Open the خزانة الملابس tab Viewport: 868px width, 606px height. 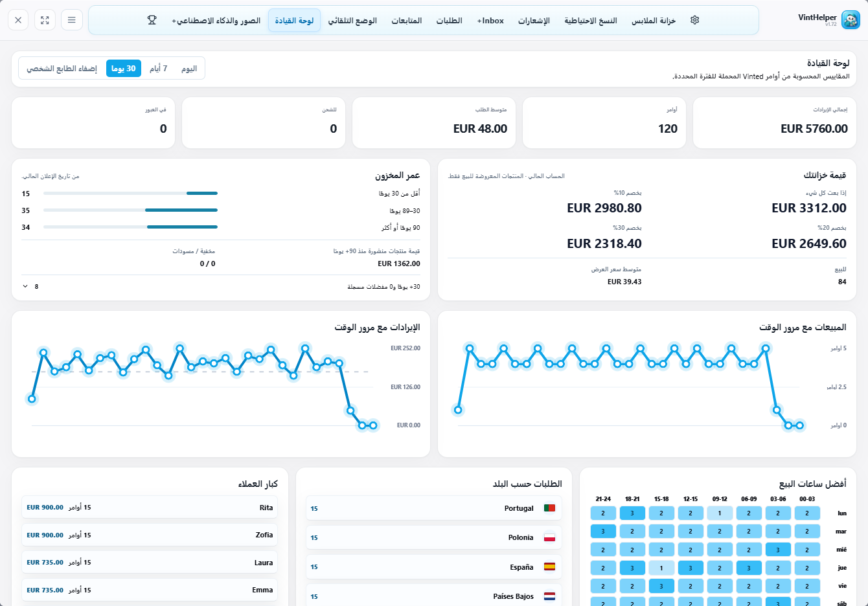point(654,21)
